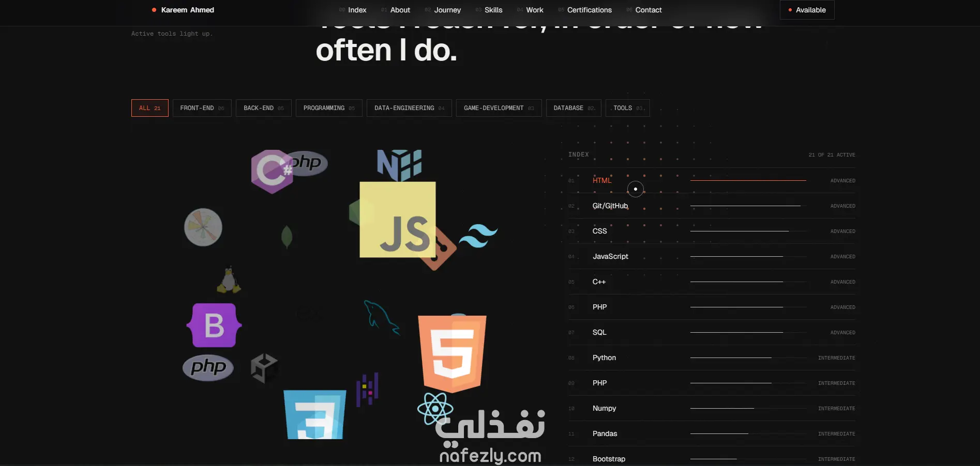Click the orange HTML5 shield logo

click(x=452, y=353)
